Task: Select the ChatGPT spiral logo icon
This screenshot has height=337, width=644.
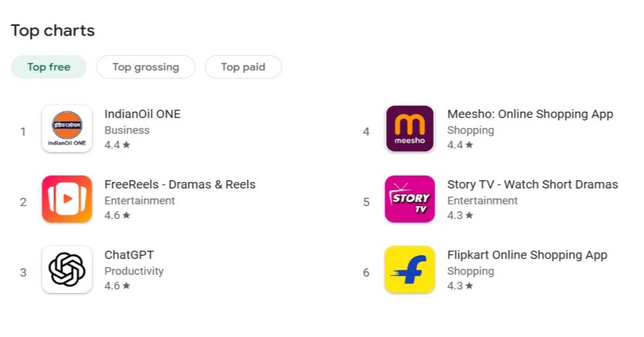Action: pyautogui.click(x=67, y=270)
